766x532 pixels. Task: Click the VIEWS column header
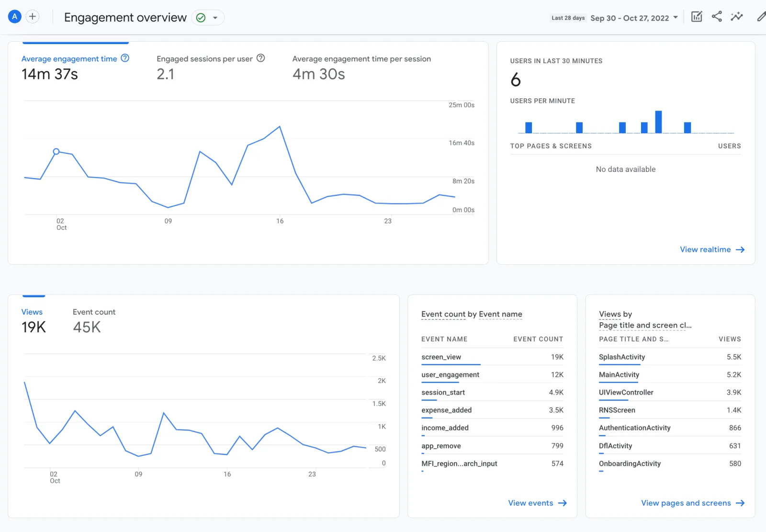click(x=730, y=339)
